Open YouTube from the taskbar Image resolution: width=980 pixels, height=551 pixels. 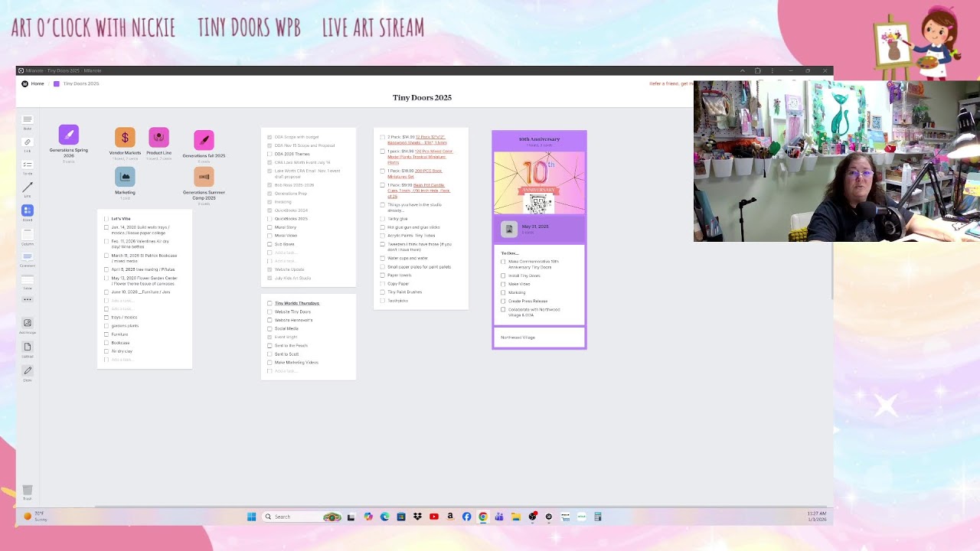[434, 517]
